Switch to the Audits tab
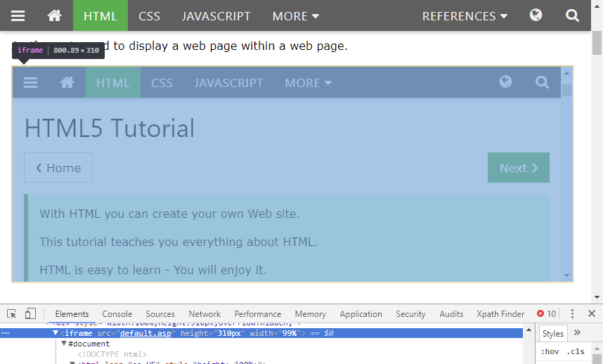The height and width of the screenshot is (364, 603). point(451,314)
